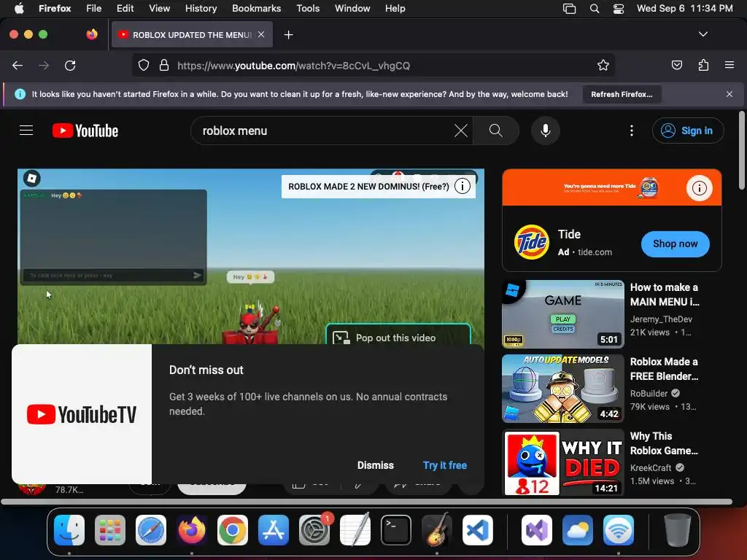Run the YouTube search with magnifier button
This screenshot has height=560, width=747.
[x=495, y=131]
